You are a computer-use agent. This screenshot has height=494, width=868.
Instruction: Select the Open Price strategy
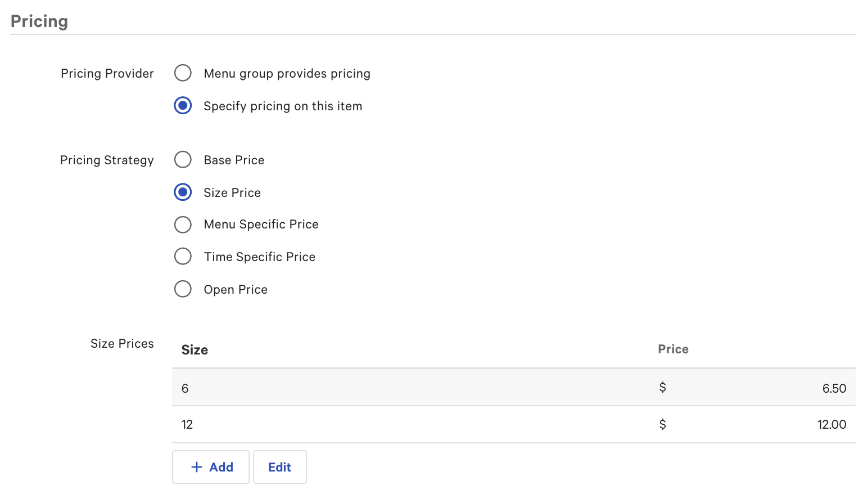(x=183, y=289)
